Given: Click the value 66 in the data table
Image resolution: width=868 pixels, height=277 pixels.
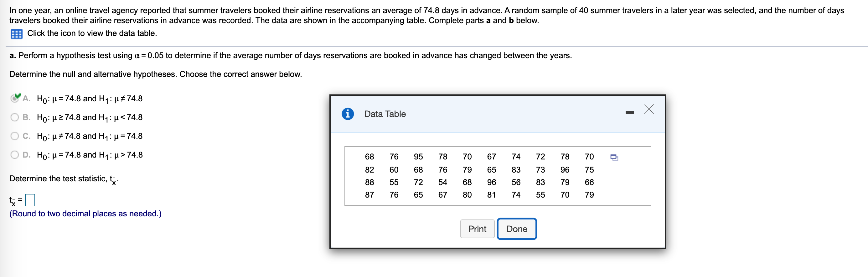Looking at the screenshot, I should [x=589, y=182].
